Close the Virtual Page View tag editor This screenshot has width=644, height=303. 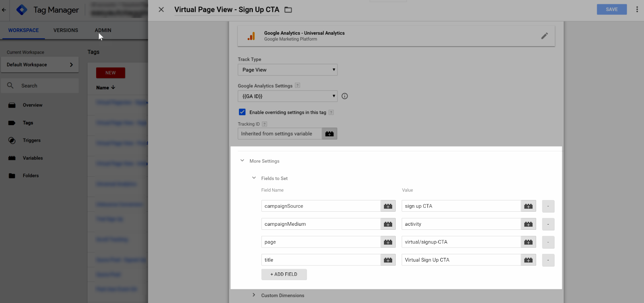161,9
